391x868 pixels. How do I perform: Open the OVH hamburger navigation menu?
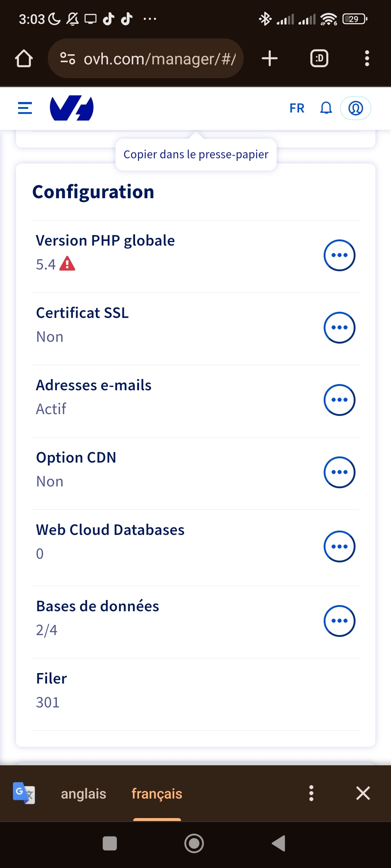[x=25, y=108]
